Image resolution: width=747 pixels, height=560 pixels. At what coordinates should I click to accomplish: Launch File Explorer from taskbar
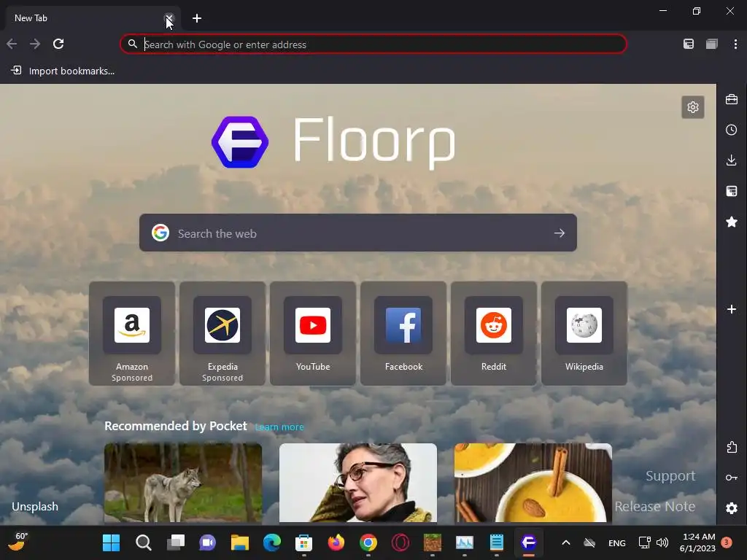[239, 542]
